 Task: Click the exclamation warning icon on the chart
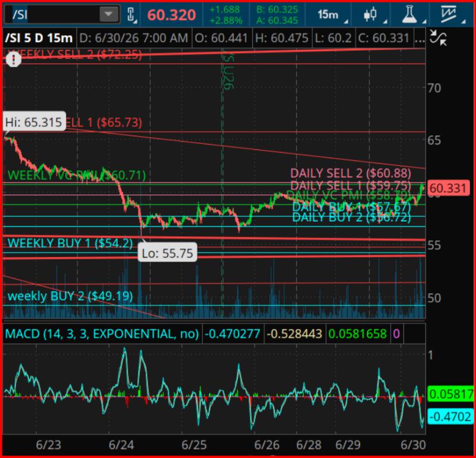(x=13, y=59)
